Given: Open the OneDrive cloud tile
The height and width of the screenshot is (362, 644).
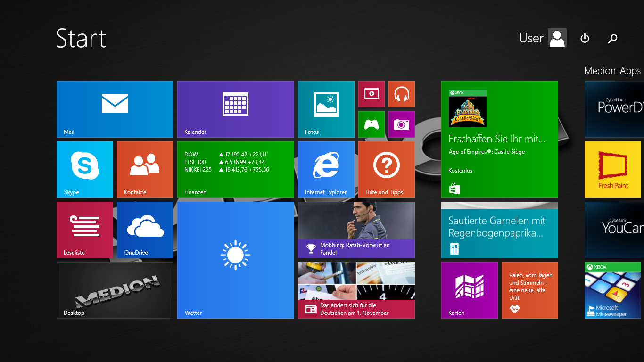Looking at the screenshot, I should pos(145,230).
